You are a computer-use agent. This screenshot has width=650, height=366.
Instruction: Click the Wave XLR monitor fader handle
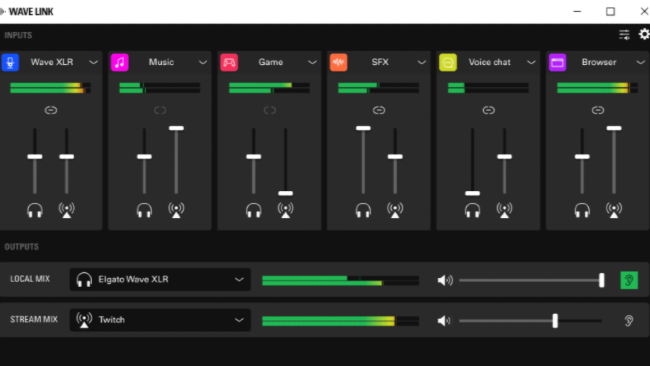click(x=35, y=157)
